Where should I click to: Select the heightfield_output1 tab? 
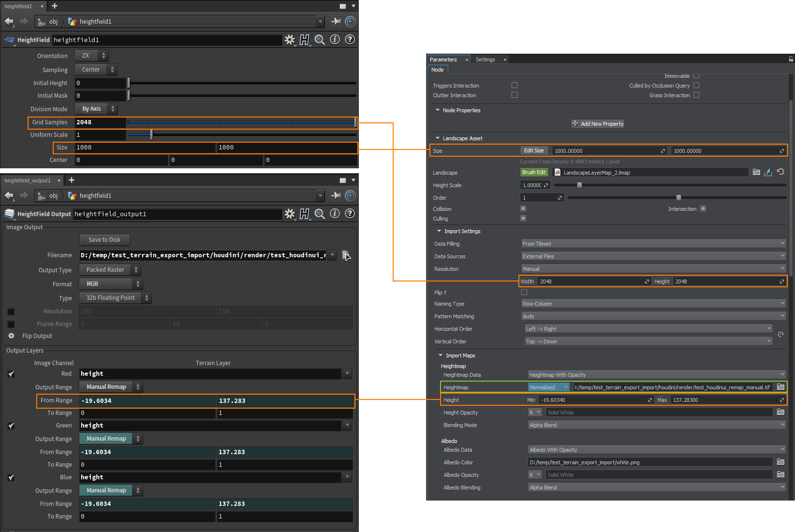click(x=28, y=180)
